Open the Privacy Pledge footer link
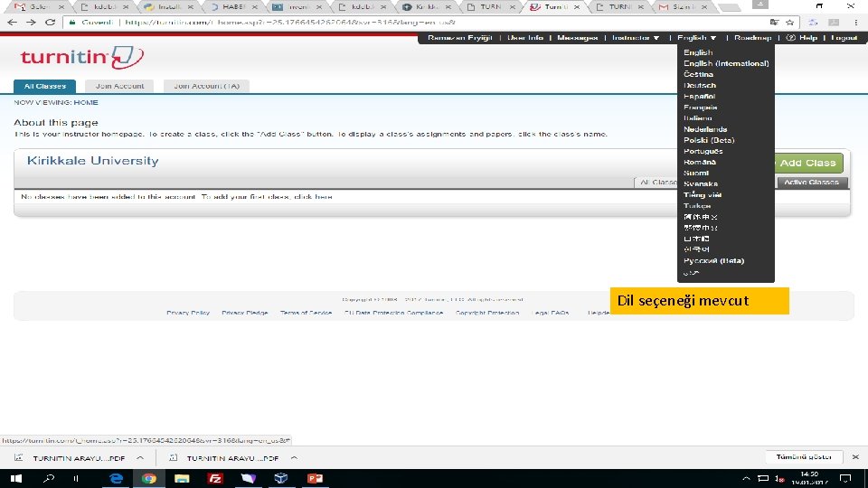This screenshot has width=868, height=488. point(245,314)
